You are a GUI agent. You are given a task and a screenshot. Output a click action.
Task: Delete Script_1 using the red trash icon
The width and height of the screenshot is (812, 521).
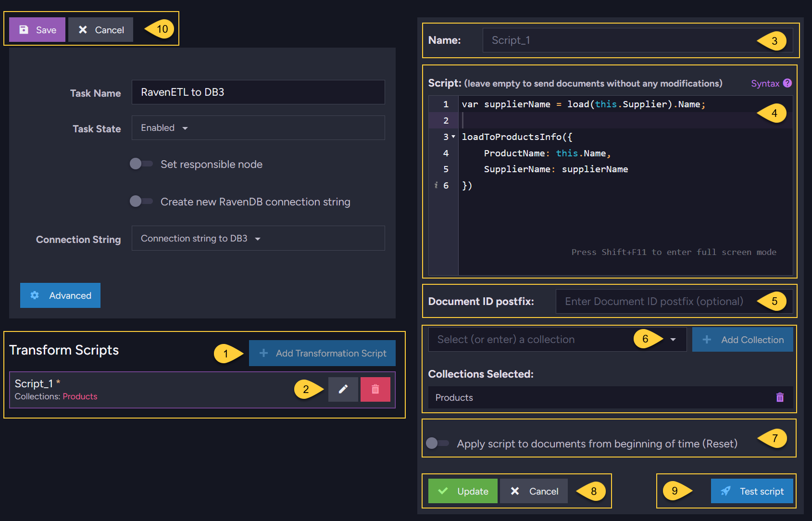coord(375,389)
